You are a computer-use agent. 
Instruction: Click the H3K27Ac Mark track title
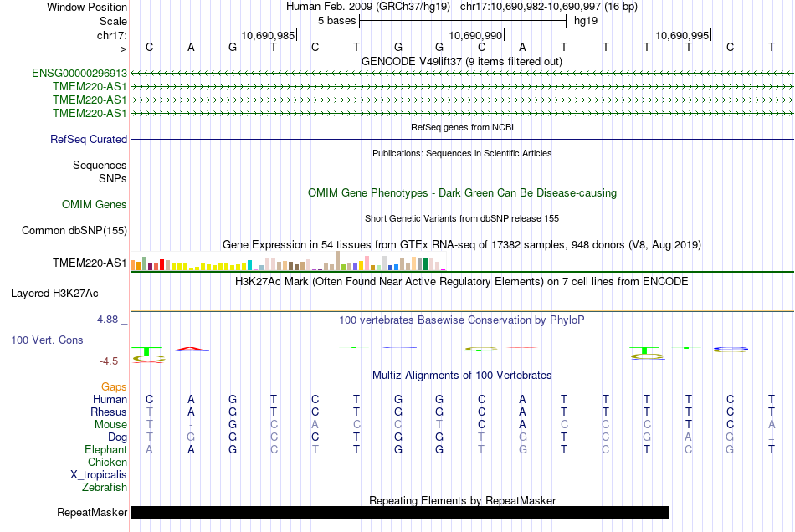click(461, 282)
